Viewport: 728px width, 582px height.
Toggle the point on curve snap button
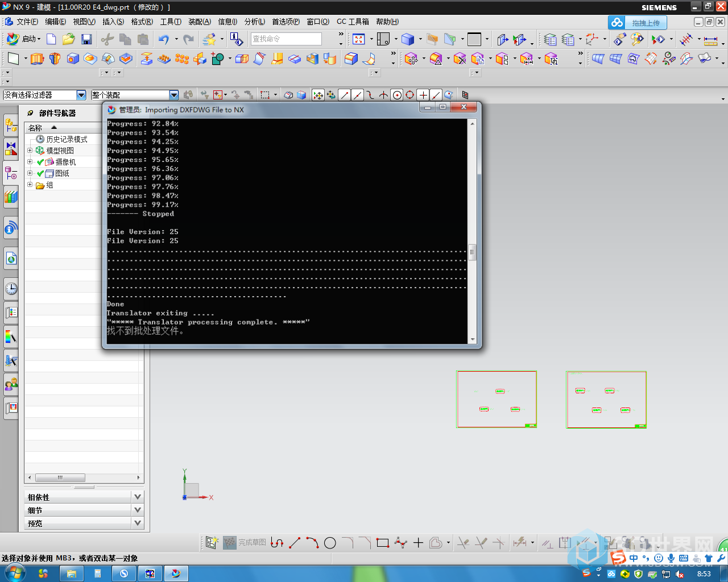[x=436, y=95]
